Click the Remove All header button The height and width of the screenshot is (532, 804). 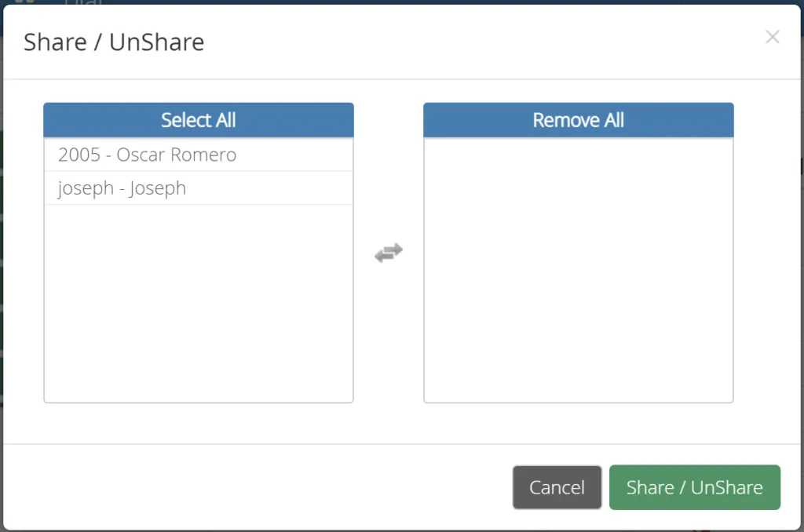tap(579, 120)
